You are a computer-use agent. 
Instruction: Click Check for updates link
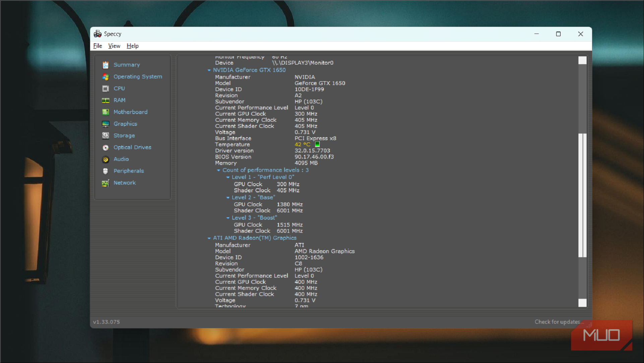tap(557, 322)
